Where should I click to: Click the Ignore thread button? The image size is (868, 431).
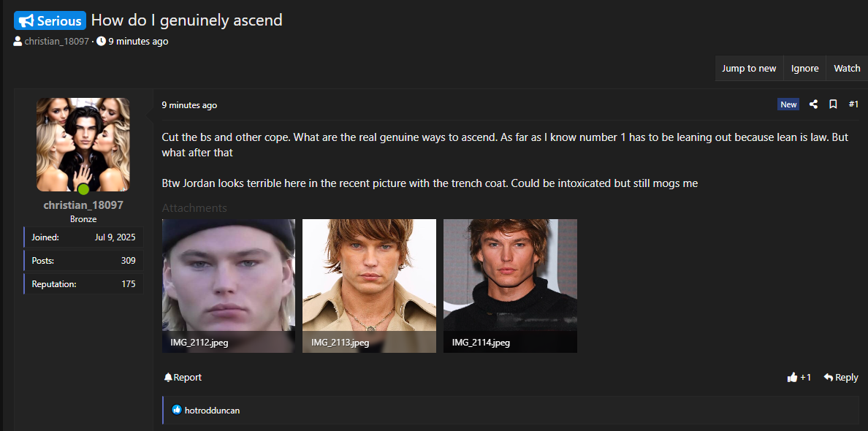coord(805,68)
